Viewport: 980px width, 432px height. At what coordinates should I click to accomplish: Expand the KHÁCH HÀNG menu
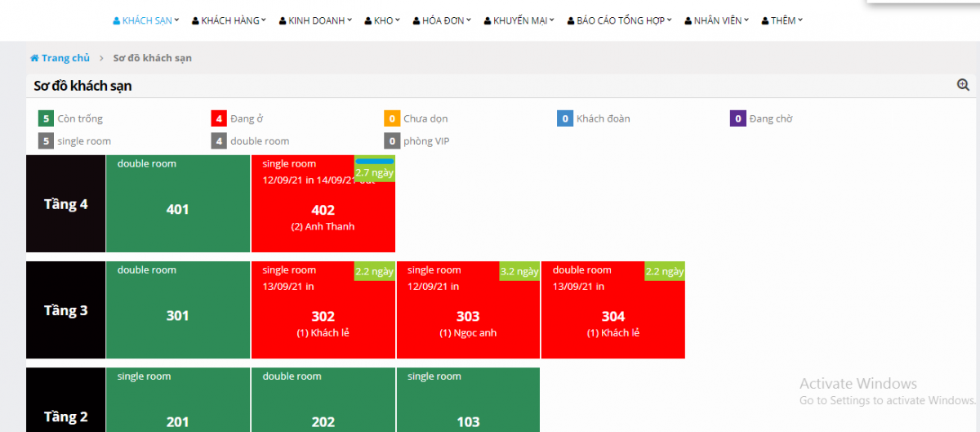pyautogui.click(x=229, y=20)
